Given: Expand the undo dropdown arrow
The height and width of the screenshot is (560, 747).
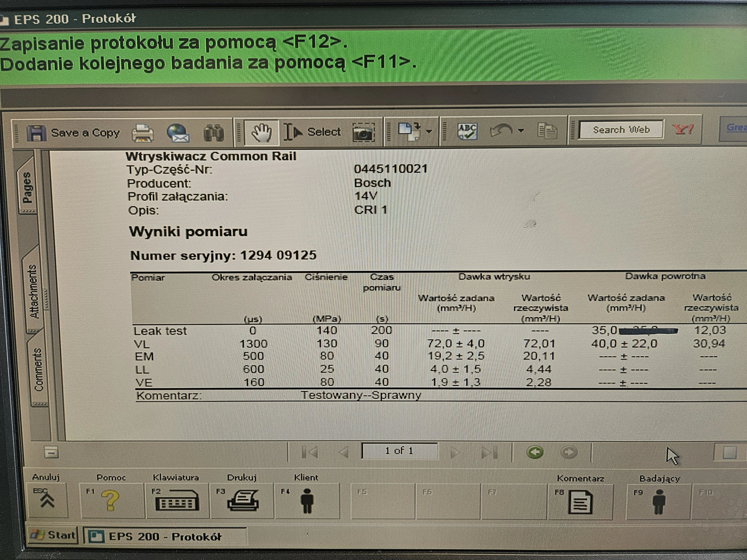Looking at the screenshot, I should point(521,131).
